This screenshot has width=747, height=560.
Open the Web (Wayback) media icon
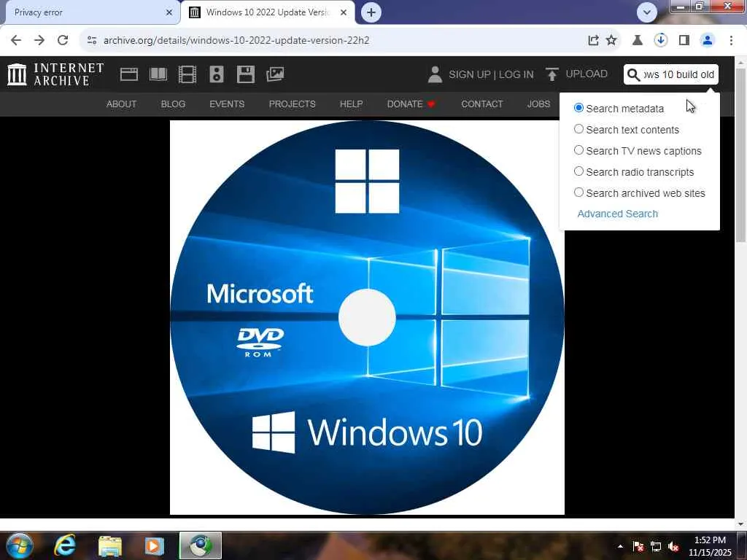128,74
